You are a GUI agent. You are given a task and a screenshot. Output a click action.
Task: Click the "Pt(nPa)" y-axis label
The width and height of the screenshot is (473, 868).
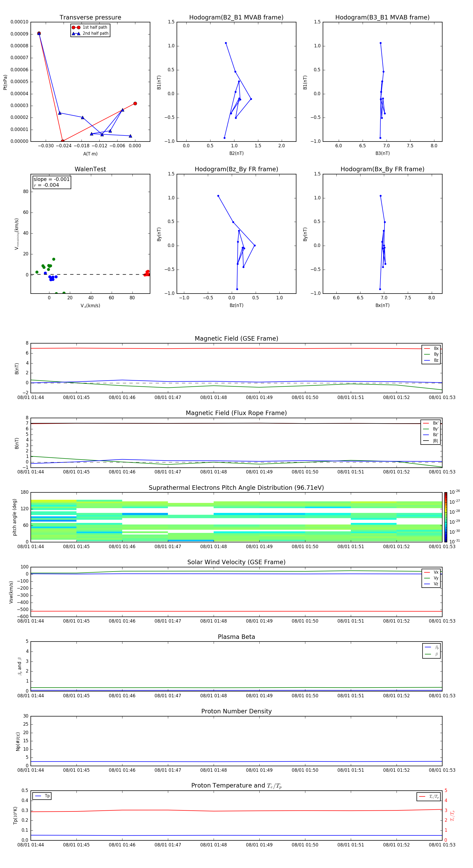click(5, 82)
